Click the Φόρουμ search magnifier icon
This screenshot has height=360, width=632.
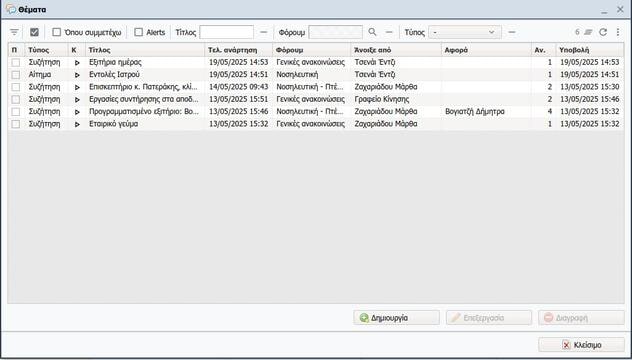pos(372,32)
